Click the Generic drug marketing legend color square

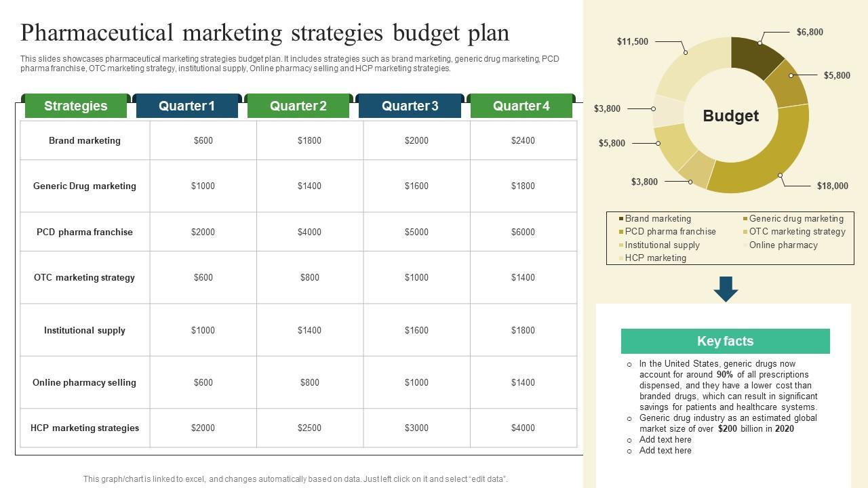click(x=745, y=219)
